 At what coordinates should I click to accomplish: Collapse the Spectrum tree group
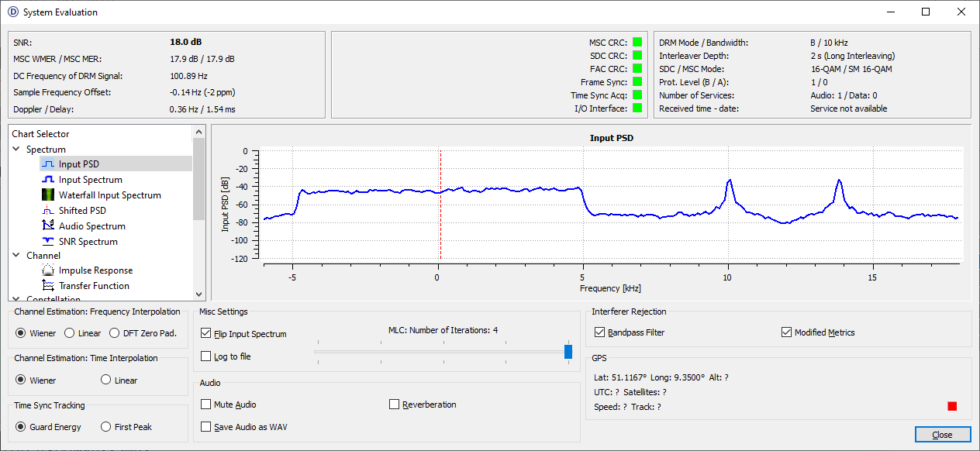coord(17,149)
